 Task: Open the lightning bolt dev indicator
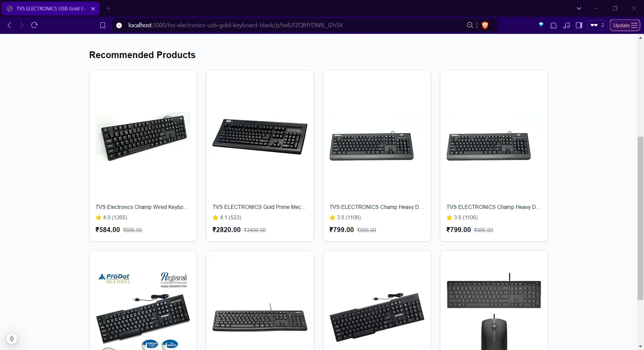pos(12,339)
